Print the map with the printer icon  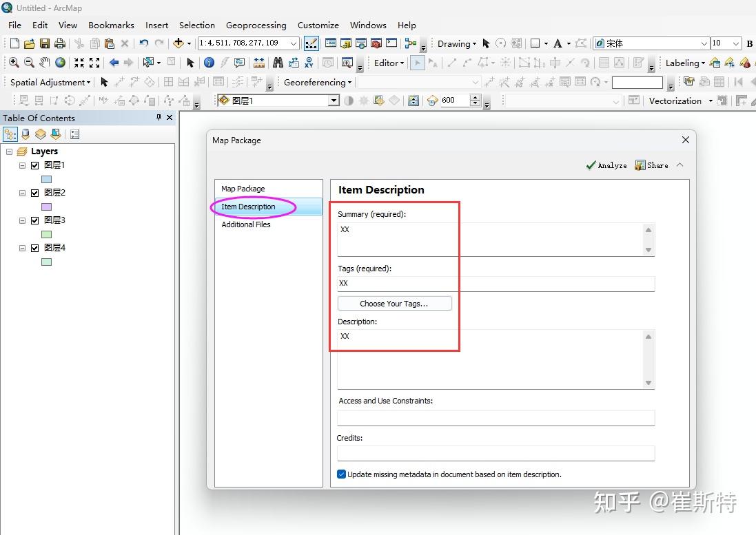click(x=60, y=43)
